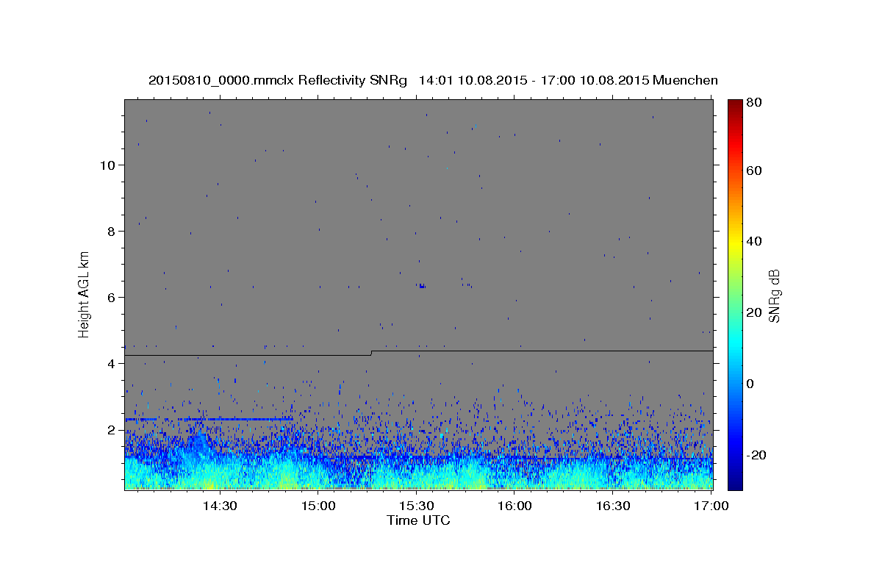Click the blue horizontal streak at 2.3 km height
The image size is (882, 588).
[209, 419]
